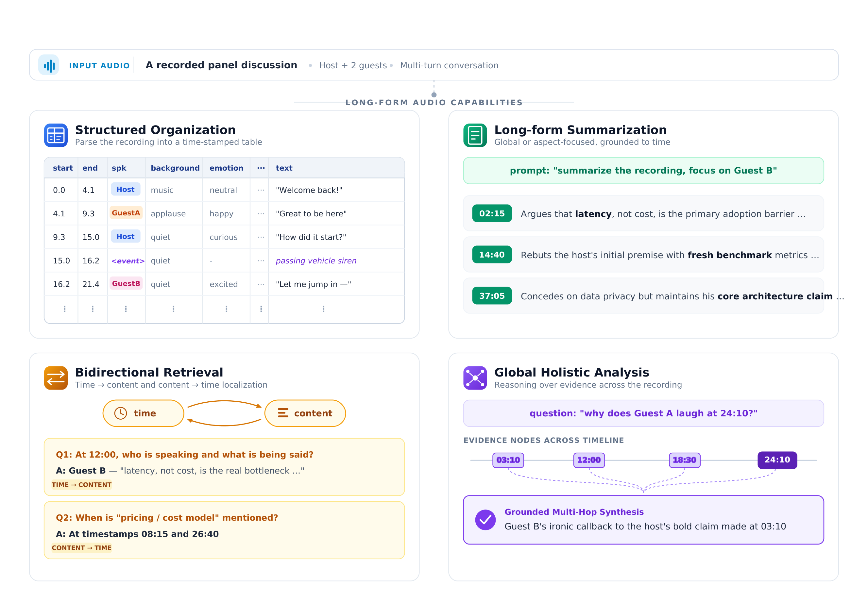Click the Guest A laugh question box
868x603 pixels.
pos(643,413)
